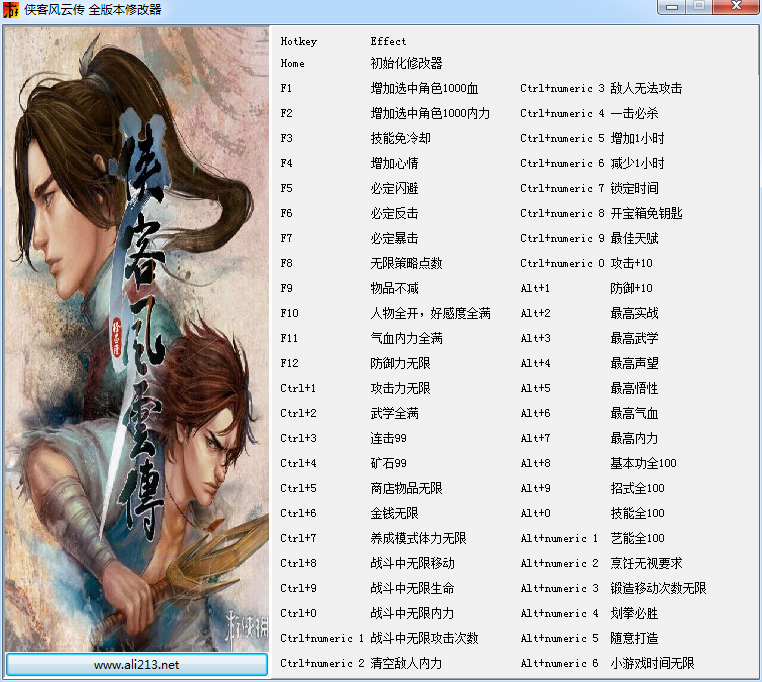Click the 一击必杀 effect label
Screen dimensions: 762x682
pos(634,113)
